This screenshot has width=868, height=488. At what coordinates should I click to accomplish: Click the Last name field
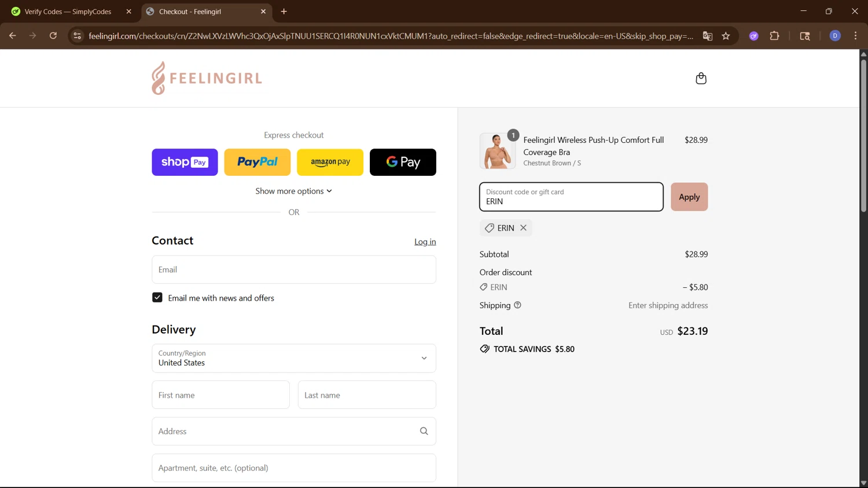click(367, 395)
